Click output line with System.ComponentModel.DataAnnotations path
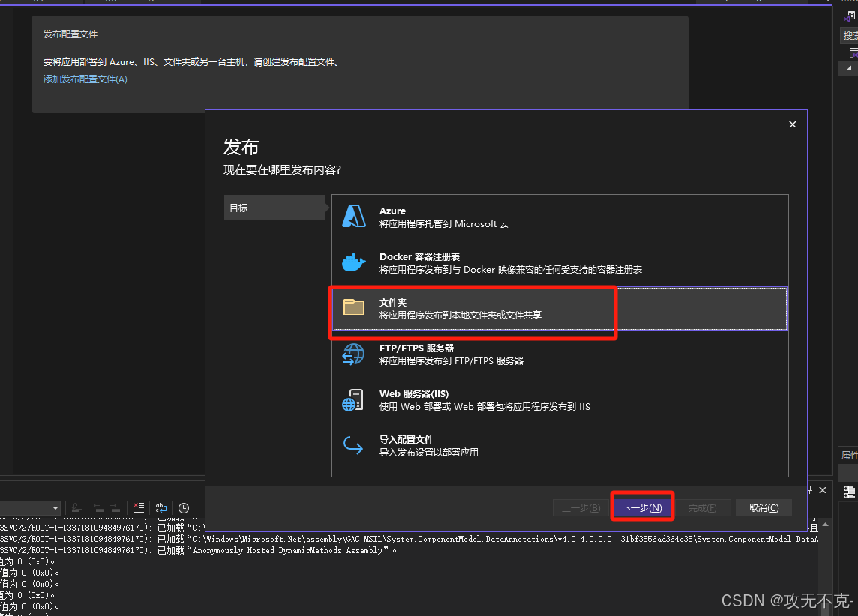This screenshot has height=616, width=858. click(x=409, y=539)
